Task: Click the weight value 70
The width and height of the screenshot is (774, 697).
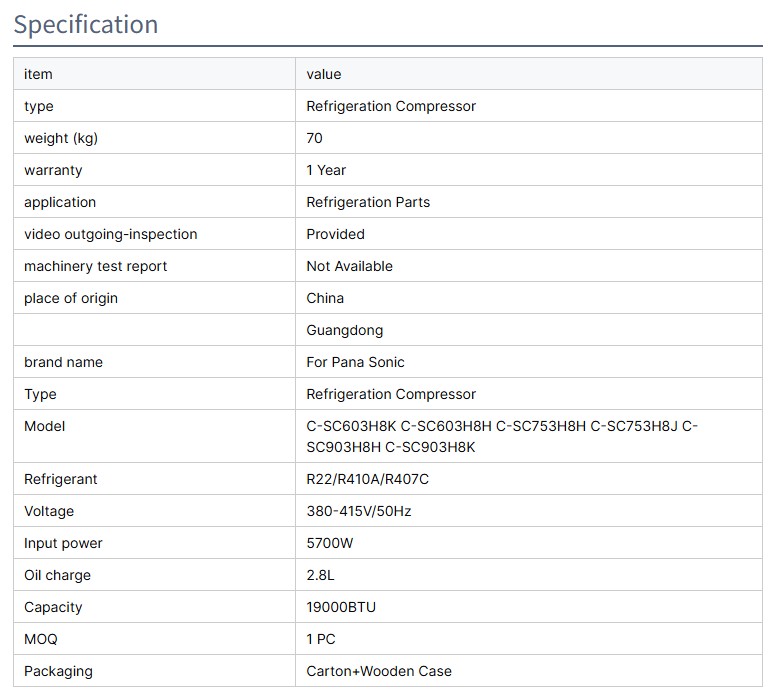Action: point(315,138)
